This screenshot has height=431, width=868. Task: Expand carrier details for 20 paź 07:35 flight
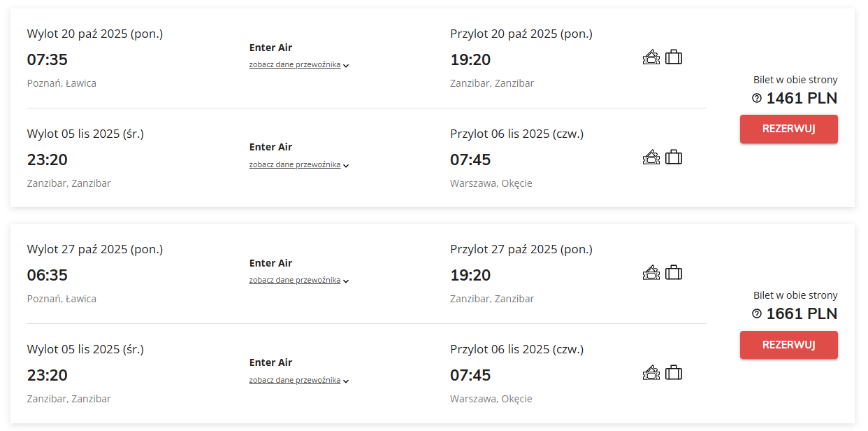298,65
